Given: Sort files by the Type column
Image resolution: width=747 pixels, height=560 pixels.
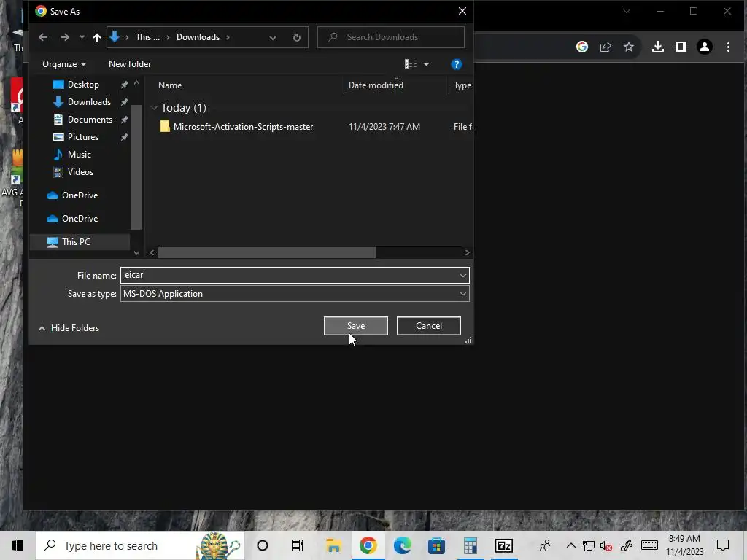Looking at the screenshot, I should click(x=462, y=85).
